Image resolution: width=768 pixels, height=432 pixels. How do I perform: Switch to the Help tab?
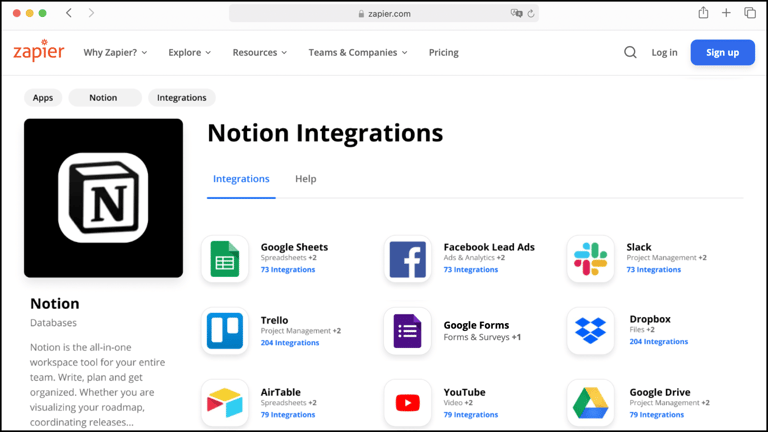[x=306, y=179]
